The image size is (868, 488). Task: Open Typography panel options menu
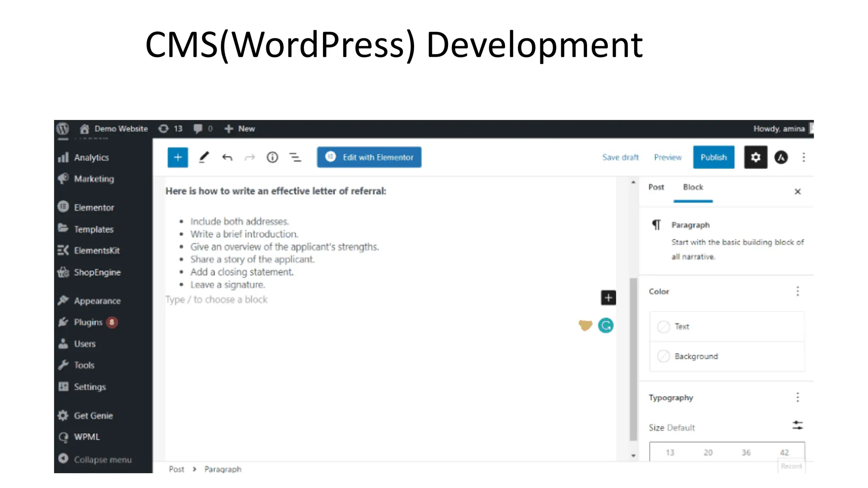pos(798,397)
